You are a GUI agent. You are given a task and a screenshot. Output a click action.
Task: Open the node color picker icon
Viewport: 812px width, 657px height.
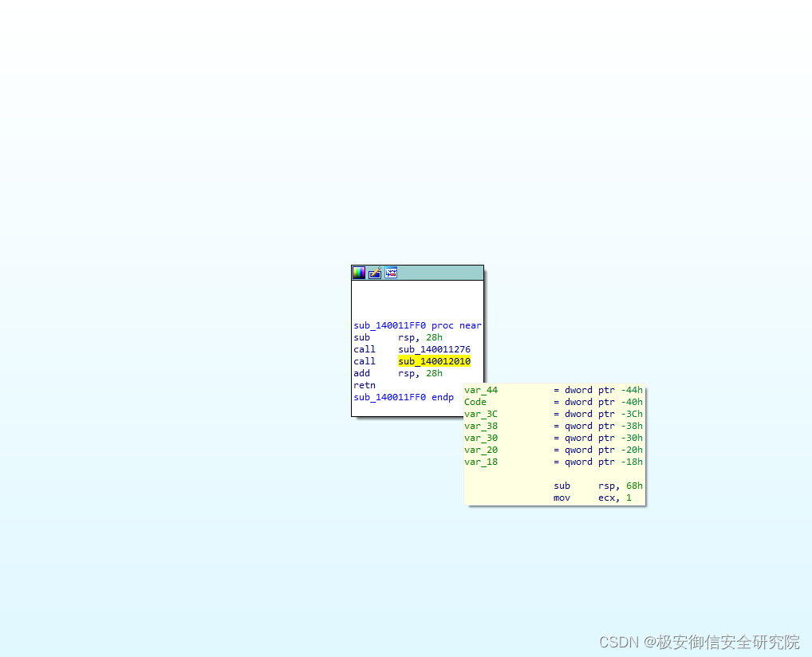[x=359, y=273]
